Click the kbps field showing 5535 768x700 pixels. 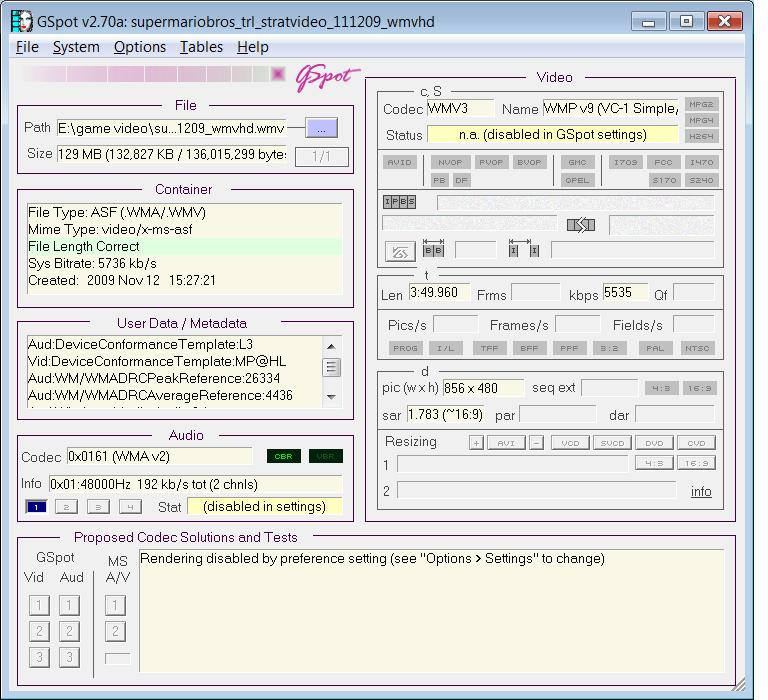(625, 292)
